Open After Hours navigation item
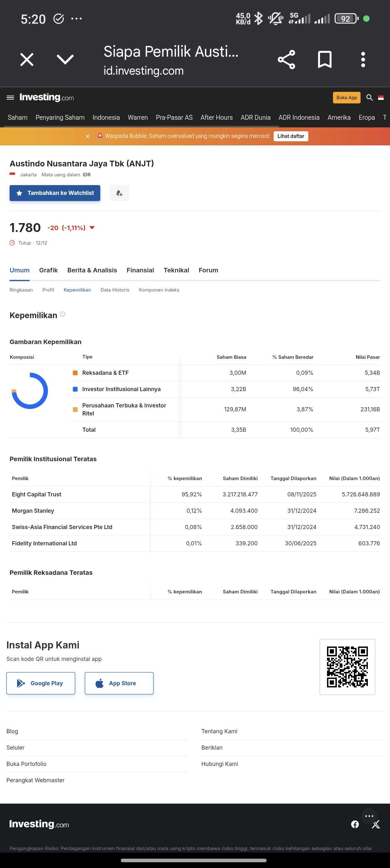390x868 pixels. 216,117
